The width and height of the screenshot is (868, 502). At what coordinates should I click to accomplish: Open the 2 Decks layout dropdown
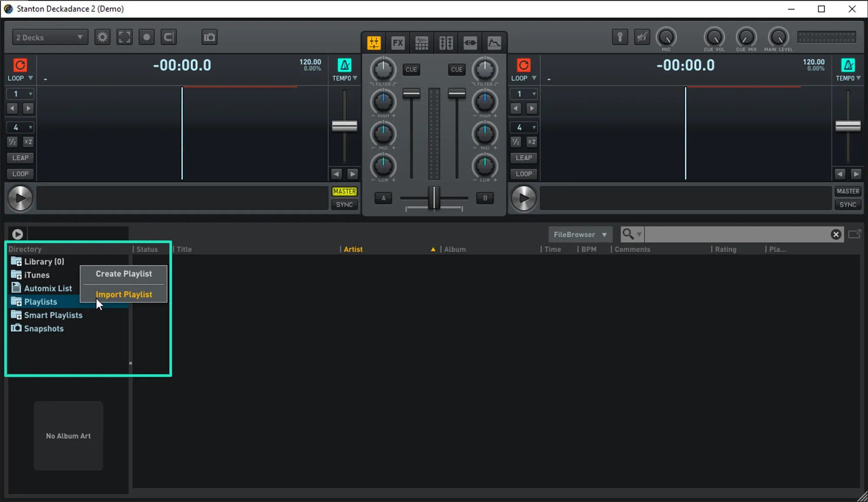coord(49,37)
